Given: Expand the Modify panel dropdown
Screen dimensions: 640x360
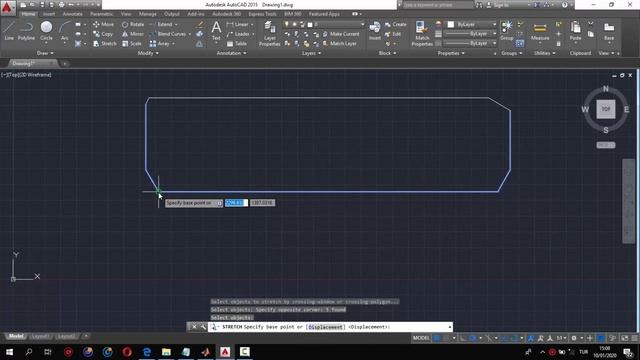Looking at the screenshot, I should (x=148, y=53).
